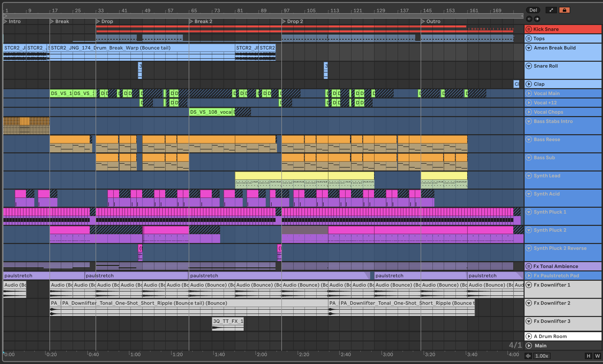The width and height of the screenshot is (603, 364).
Task: Click the previous locator left-arrow button
Action: [529, 19]
